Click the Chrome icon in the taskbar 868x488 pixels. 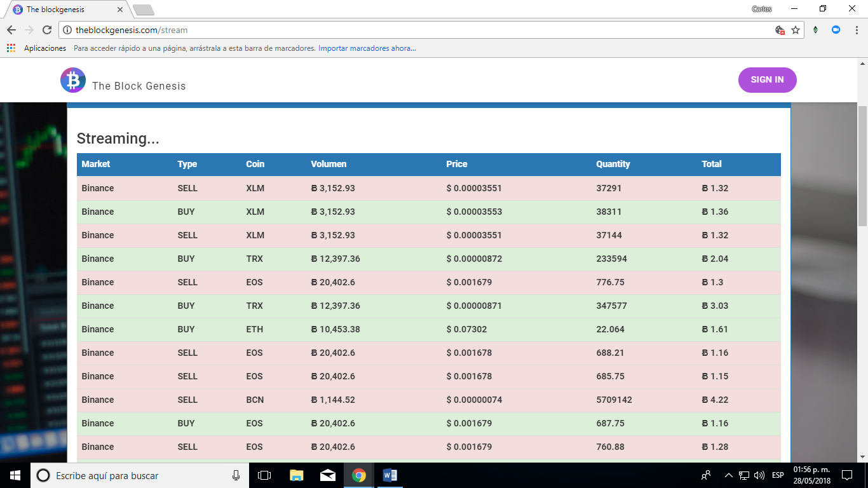click(359, 475)
